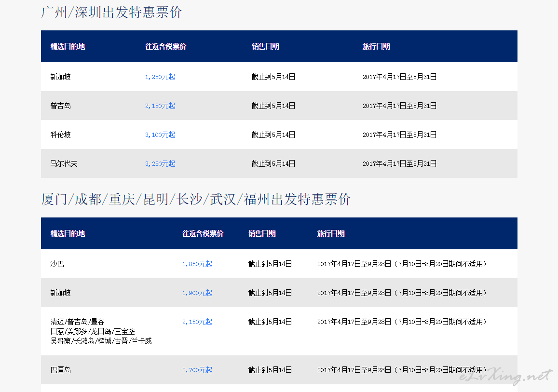Click 截止到5月14日 in the 清迈/普吉岛/曼谷 row
This screenshot has width=558, height=392.
(x=270, y=322)
